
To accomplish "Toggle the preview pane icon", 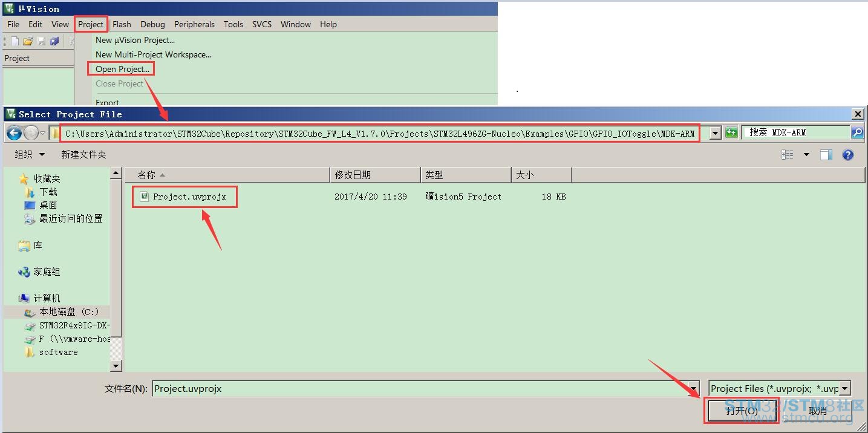I will pos(826,155).
